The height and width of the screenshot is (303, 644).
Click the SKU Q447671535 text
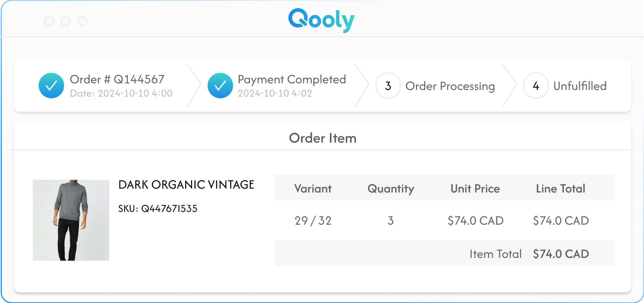tap(158, 209)
